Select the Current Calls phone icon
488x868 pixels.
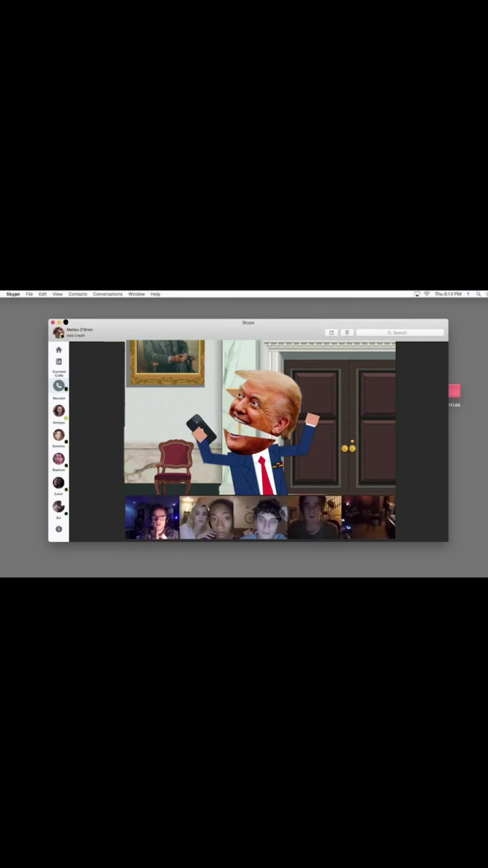tap(59, 386)
